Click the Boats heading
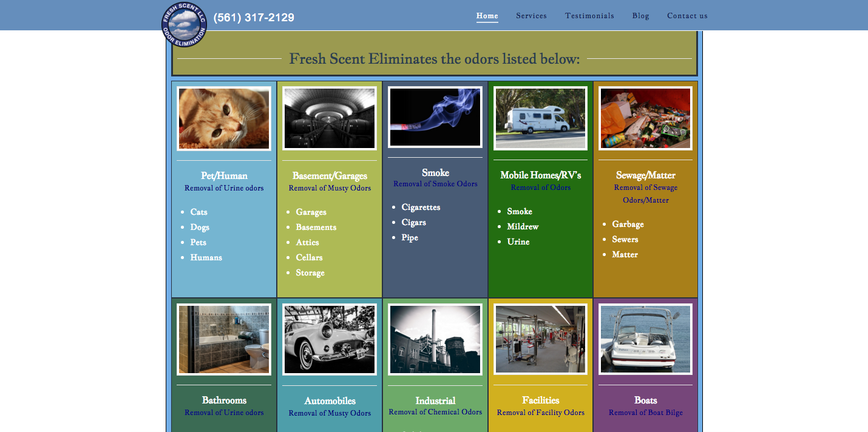868x432 pixels. [645, 400]
